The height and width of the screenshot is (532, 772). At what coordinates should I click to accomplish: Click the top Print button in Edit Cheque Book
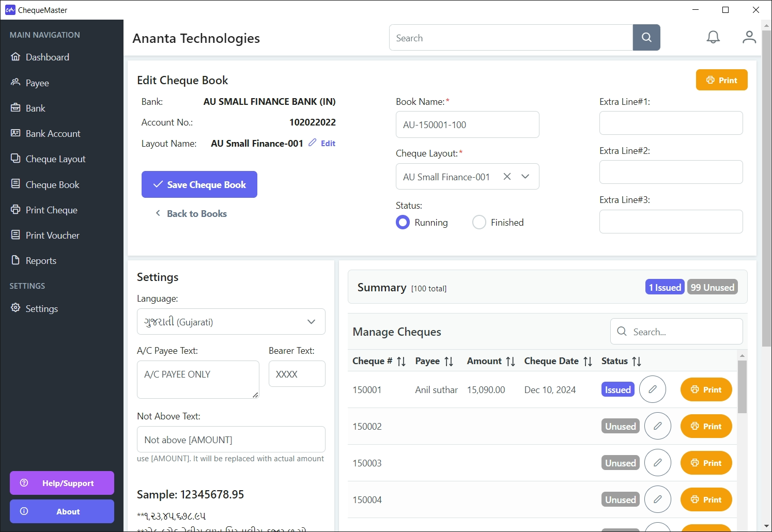[x=722, y=80]
